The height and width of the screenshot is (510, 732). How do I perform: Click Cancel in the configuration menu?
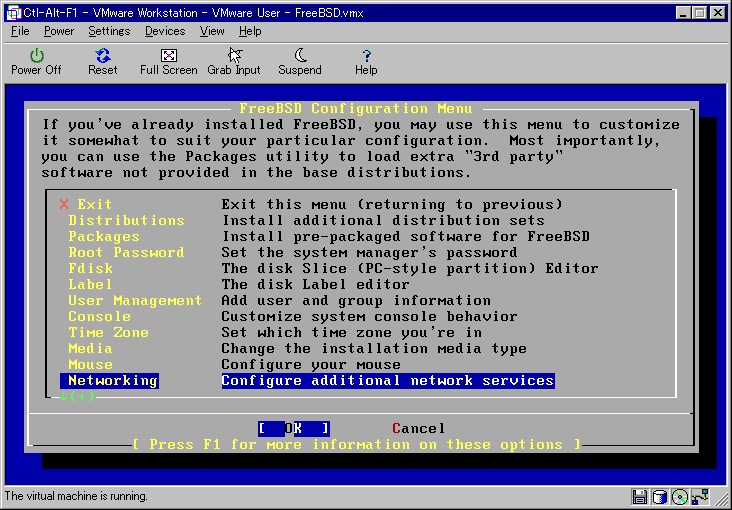[419, 428]
